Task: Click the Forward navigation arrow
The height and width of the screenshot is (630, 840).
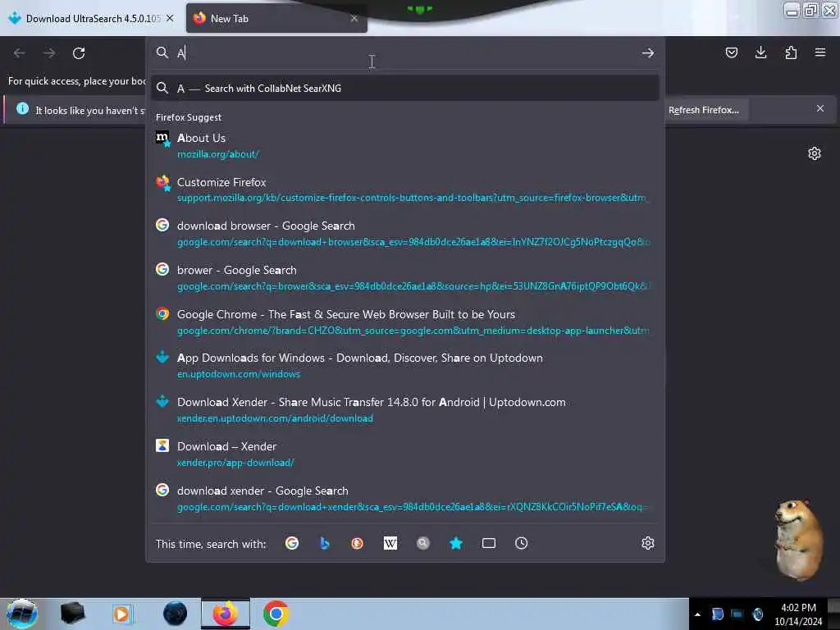Action: (x=49, y=53)
